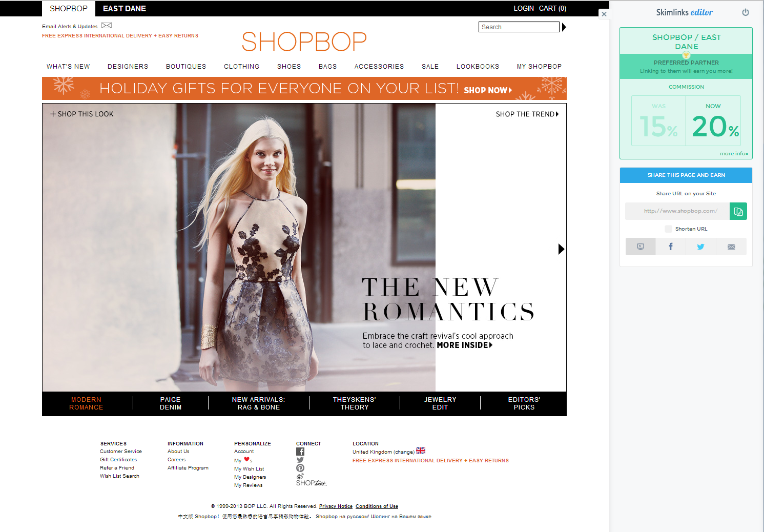The height and width of the screenshot is (532, 764).
Task: Open the Cart (0) link
Action: pos(552,9)
